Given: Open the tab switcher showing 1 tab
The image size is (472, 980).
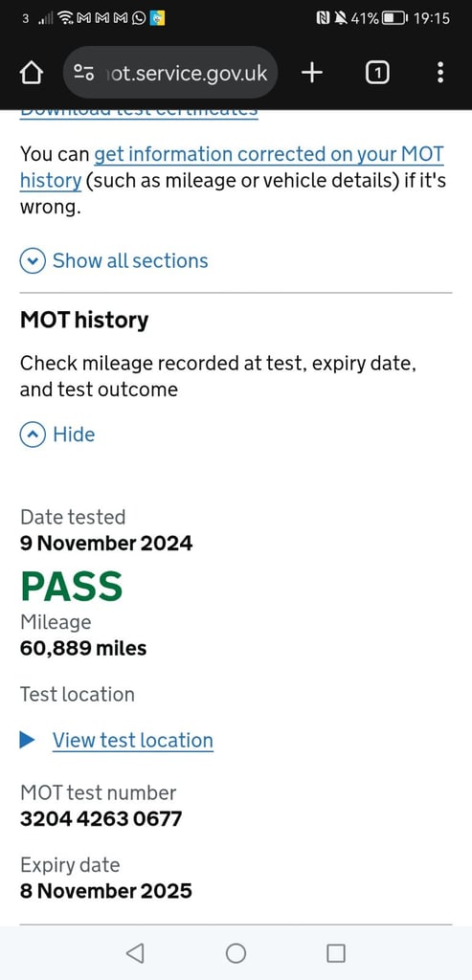Looking at the screenshot, I should click(376, 73).
